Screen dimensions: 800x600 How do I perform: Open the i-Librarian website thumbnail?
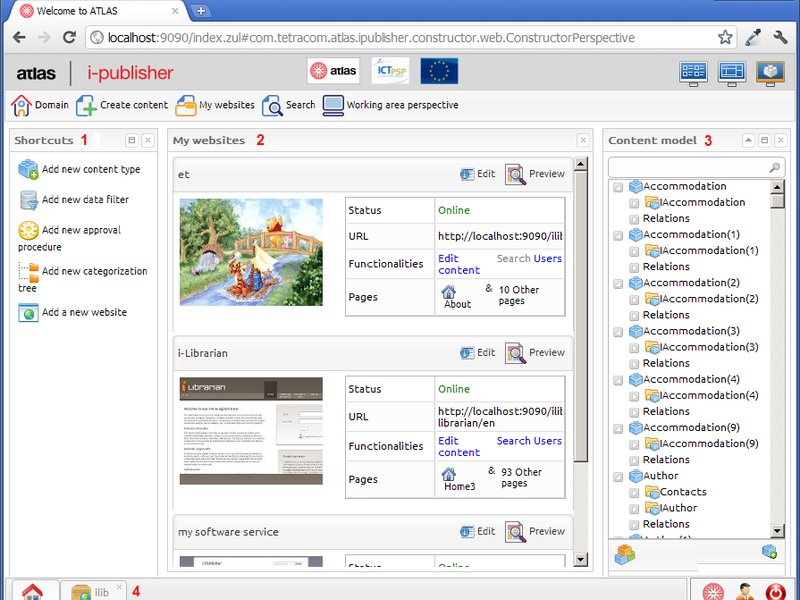click(251, 431)
